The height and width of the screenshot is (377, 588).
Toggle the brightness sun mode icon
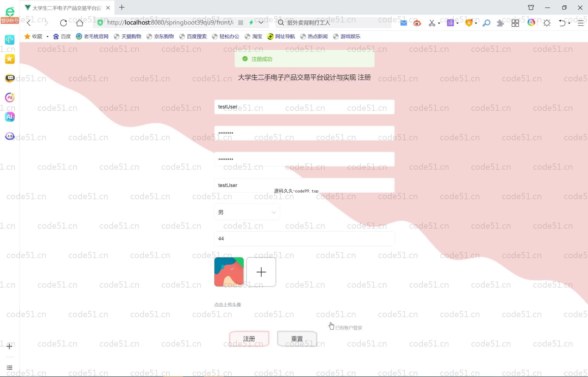pos(547,23)
